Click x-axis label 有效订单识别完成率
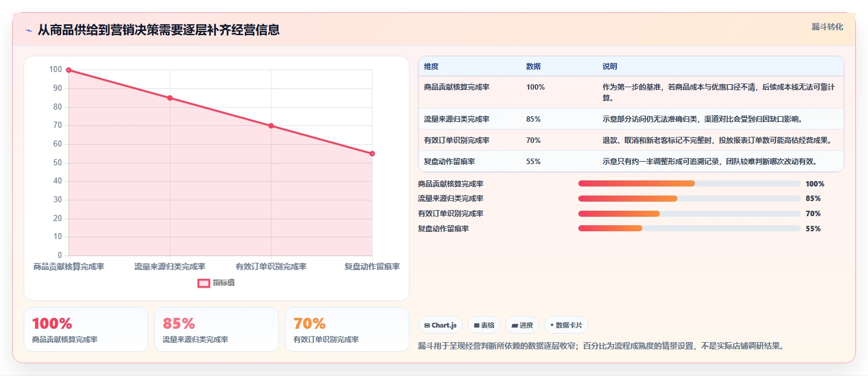Screen dimensions: 868x376 (x=271, y=266)
